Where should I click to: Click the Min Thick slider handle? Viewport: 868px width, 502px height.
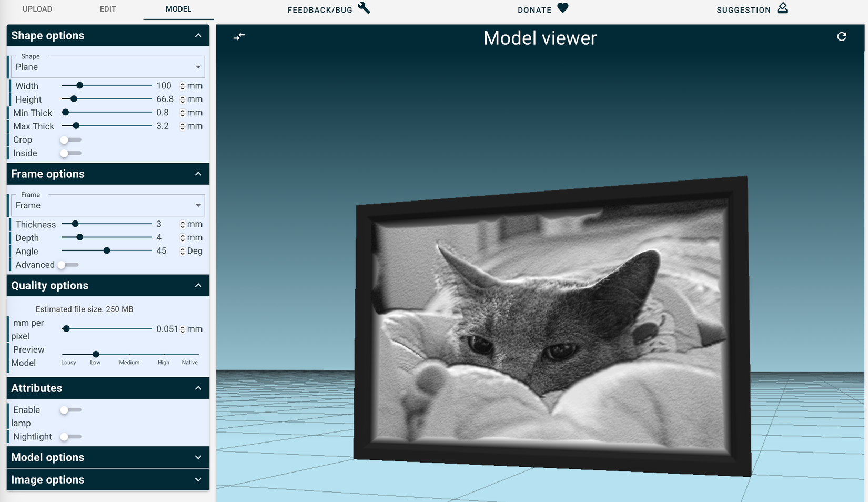coord(66,112)
